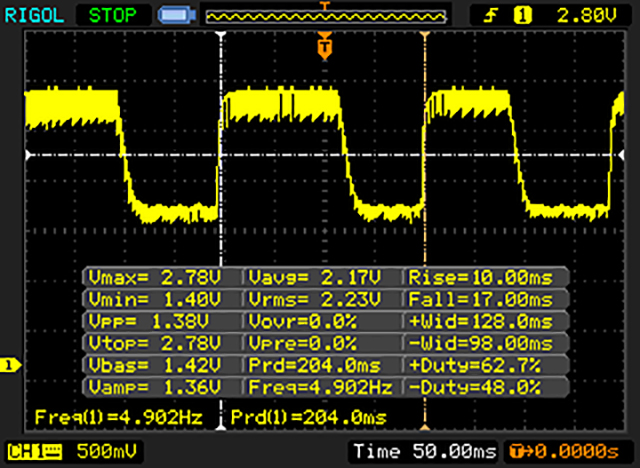This screenshot has width=640, height=468.
Task: Click the Vrms= 2.23V measurement
Action: point(315,300)
